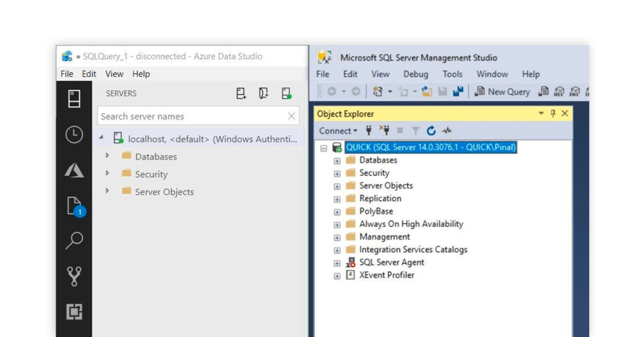
Task: Click New Connection icon in SERVERS header
Action: (x=241, y=94)
